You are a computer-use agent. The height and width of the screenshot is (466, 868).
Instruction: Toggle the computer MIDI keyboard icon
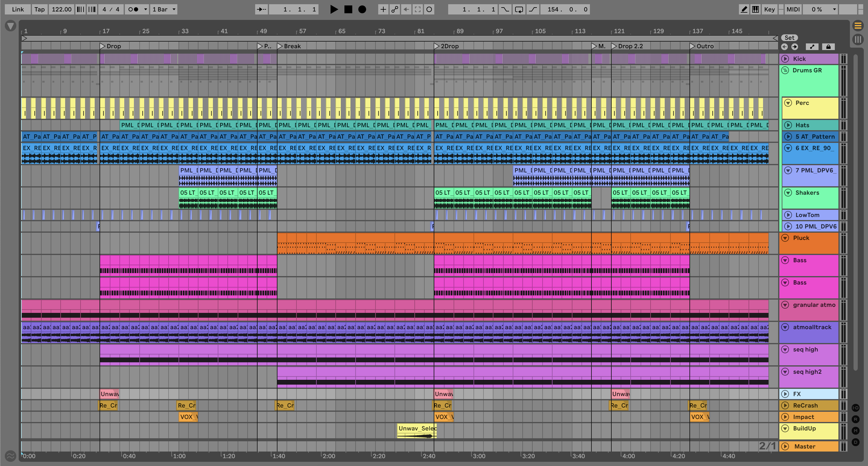[x=756, y=9]
